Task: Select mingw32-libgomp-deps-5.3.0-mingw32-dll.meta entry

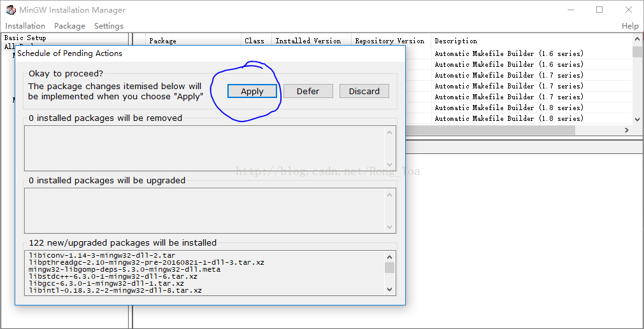Action: (124, 270)
